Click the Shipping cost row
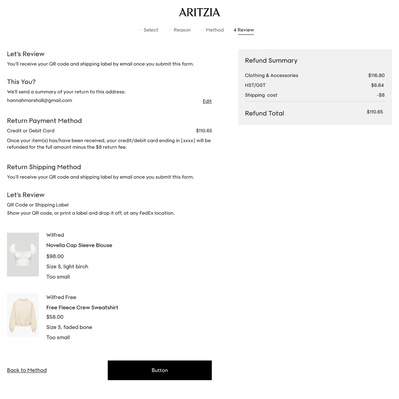This screenshot has height=399, width=399. [315, 95]
